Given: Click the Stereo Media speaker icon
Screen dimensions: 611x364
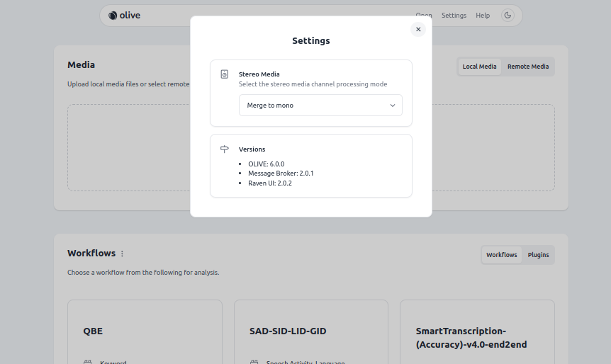Looking at the screenshot, I should [x=225, y=74].
